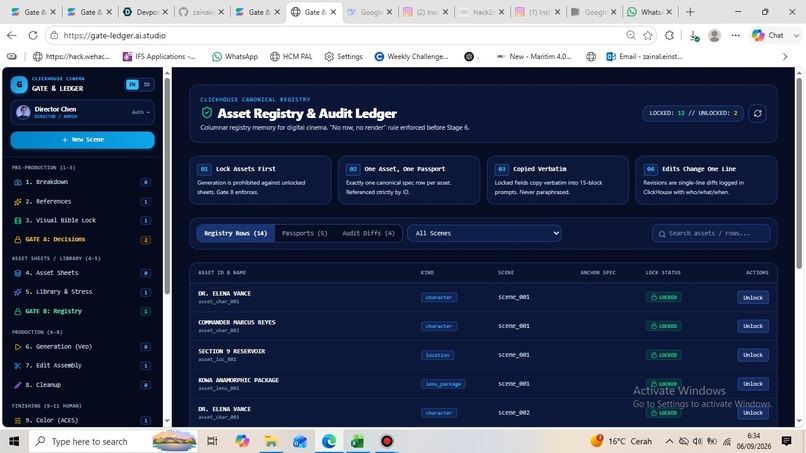The height and width of the screenshot is (453, 806).
Task: Reload the page with browser refresh icon
Action: 33,35
